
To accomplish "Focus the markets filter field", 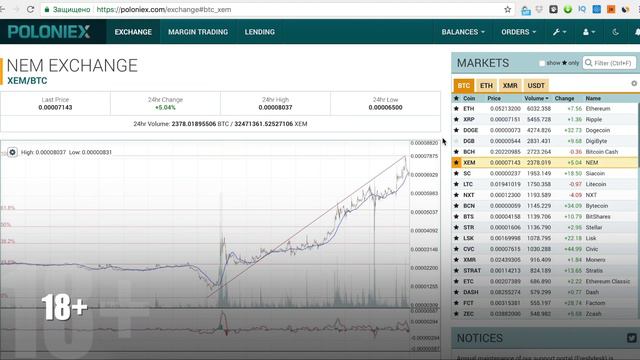I will click(609, 63).
